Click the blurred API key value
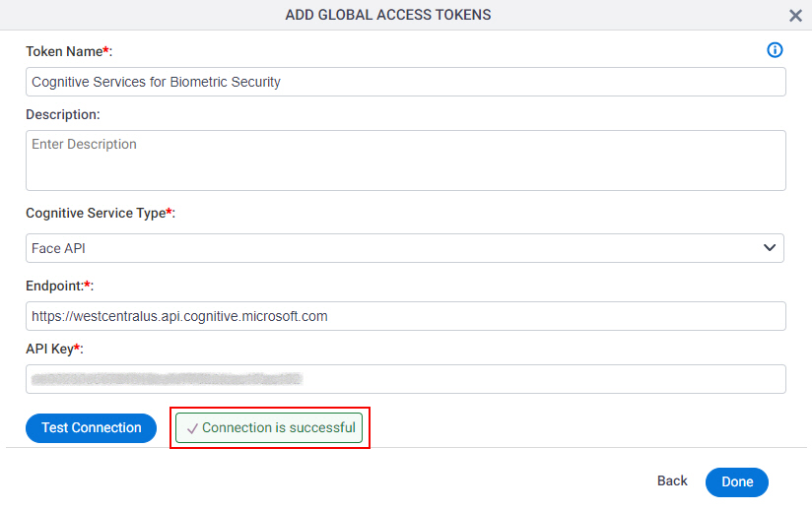The height and width of the screenshot is (511, 812). (x=167, y=379)
